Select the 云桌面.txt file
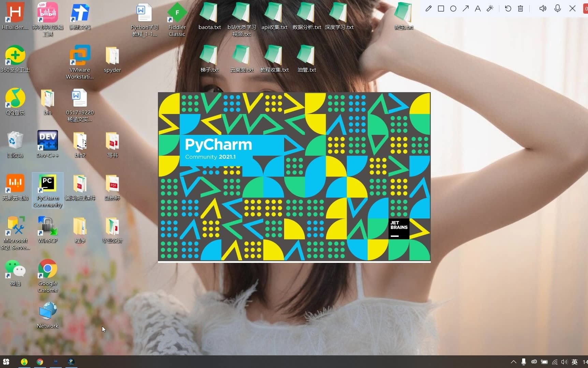The height and width of the screenshot is (368, 588). click(x=242, y=59)
